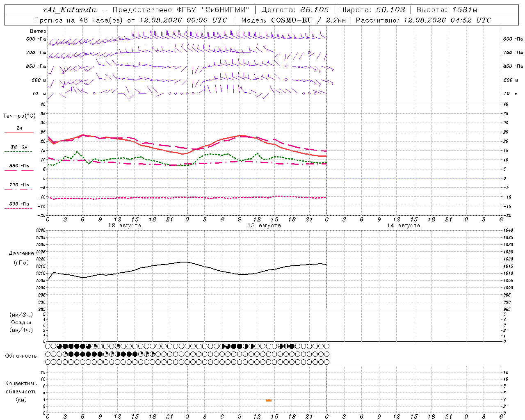The height and width of the screenshot is (420, 525).
Task: Click the Широта 50.103 header value
Action: point(372,10)
